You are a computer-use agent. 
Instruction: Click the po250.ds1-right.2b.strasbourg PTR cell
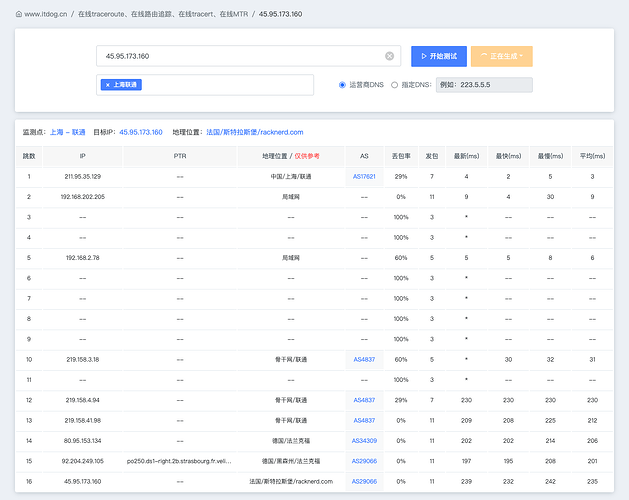tap(180, 461)
